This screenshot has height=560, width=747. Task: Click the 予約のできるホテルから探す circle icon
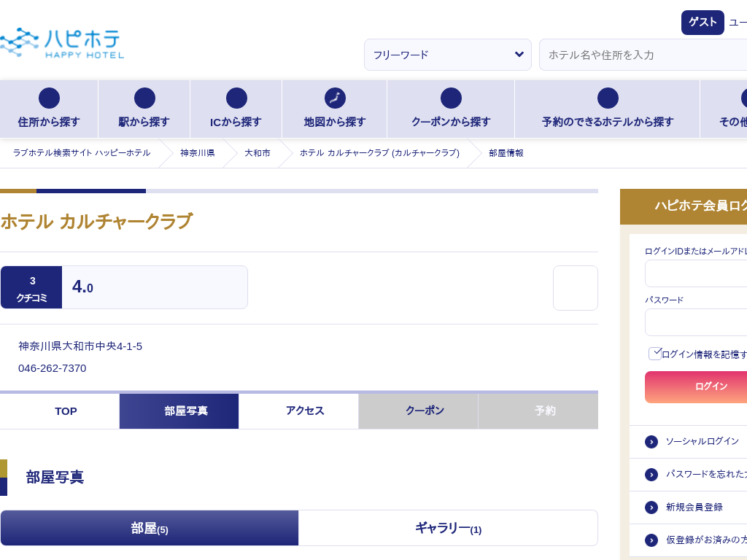coord(608,98)
